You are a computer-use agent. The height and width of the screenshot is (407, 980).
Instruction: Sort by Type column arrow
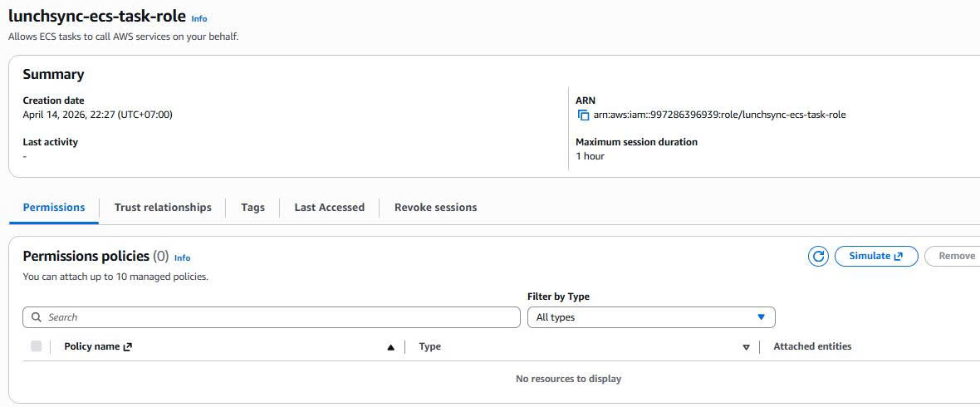coord(746,347)
